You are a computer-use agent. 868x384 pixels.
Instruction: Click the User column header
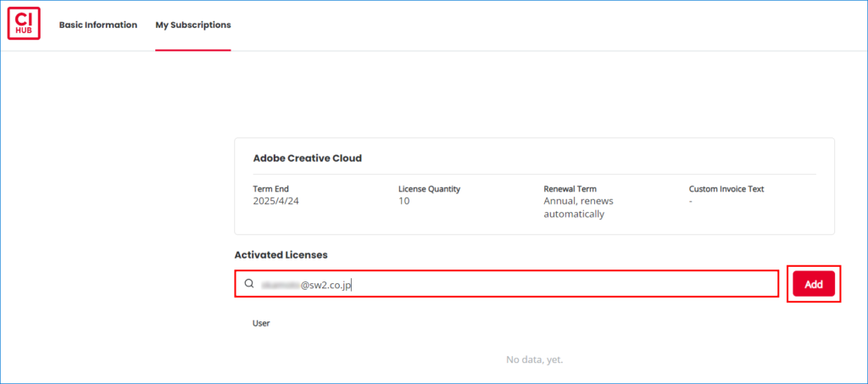(x=261, y=323)
